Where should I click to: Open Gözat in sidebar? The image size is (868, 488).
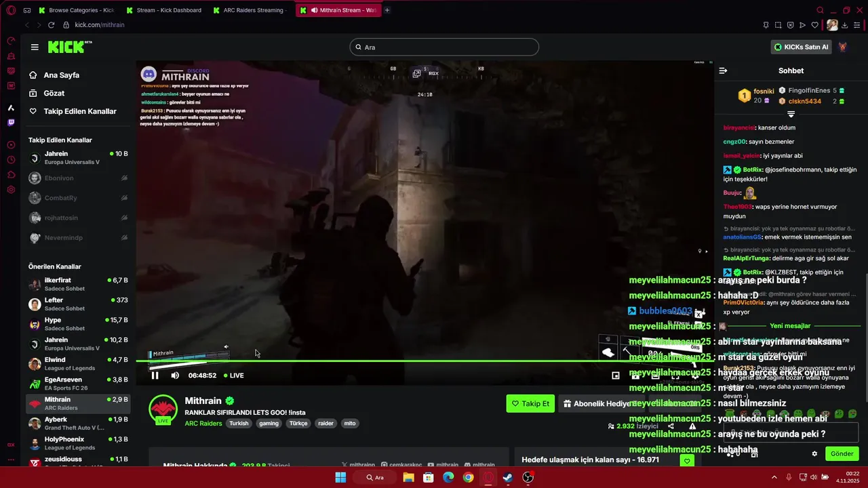54,93
